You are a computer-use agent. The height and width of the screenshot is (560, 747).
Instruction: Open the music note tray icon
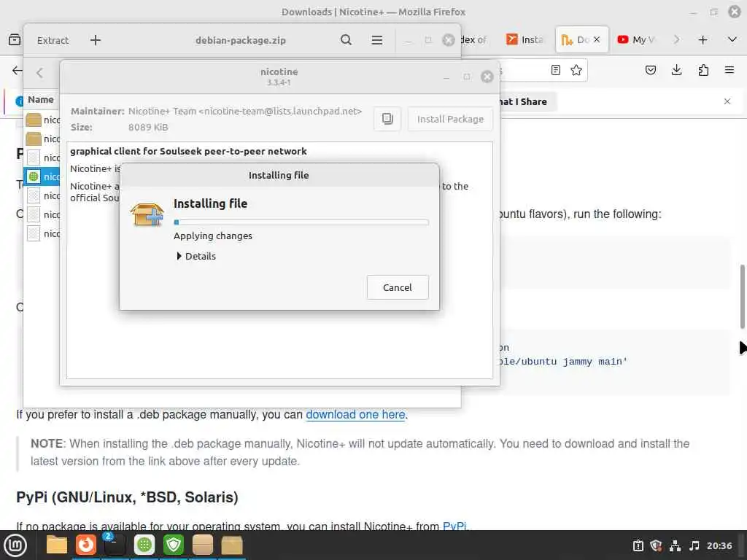point(694,545)
